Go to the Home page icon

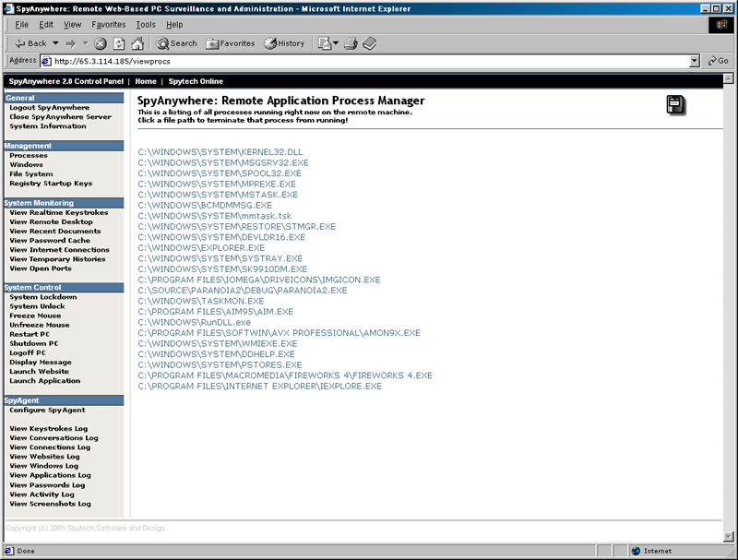click(137, 43)
